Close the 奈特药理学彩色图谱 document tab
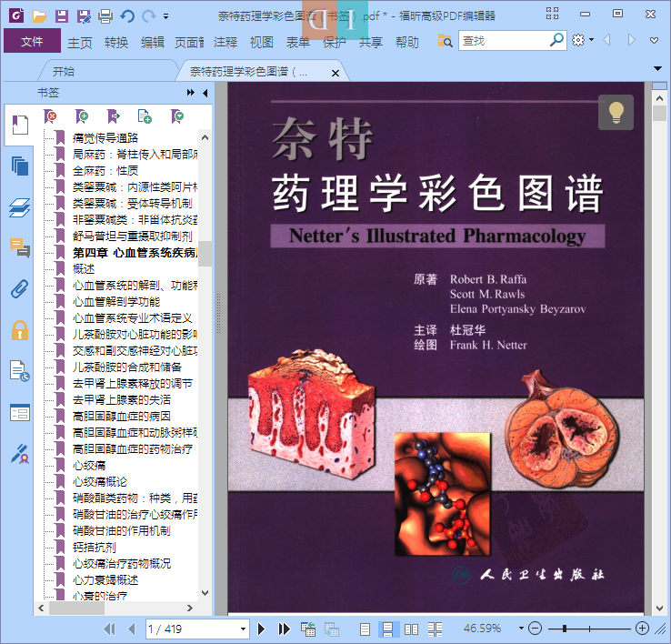Viewport: 671px width, 644px height. (335, 73)
